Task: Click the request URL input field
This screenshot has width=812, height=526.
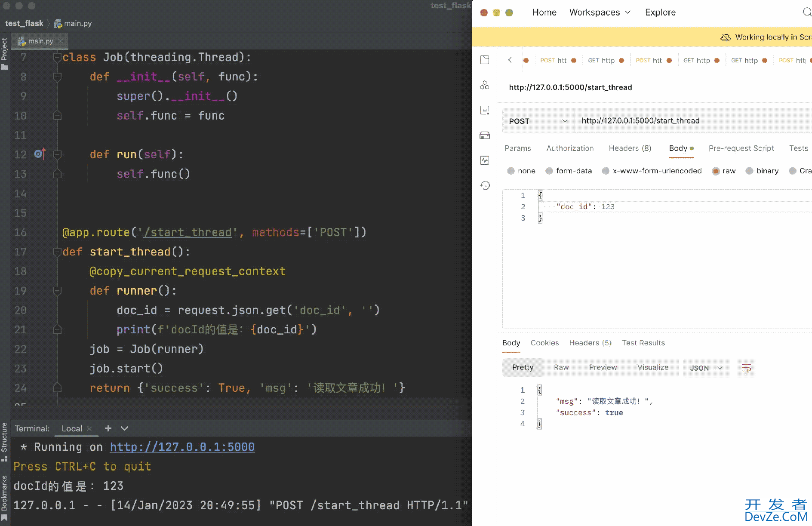Action: [692, 121]
